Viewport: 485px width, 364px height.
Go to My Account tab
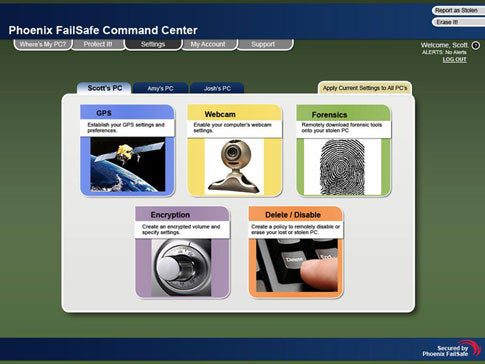tap(208, 44)
